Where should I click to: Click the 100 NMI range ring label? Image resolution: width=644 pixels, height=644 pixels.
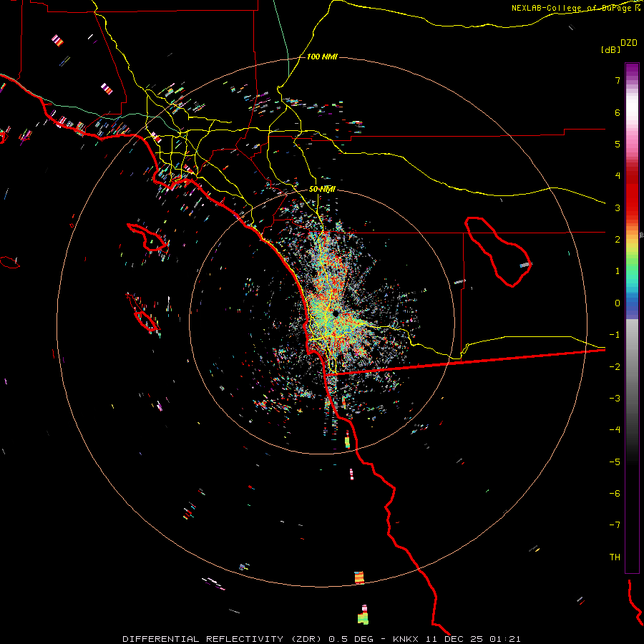pos(322,57)
